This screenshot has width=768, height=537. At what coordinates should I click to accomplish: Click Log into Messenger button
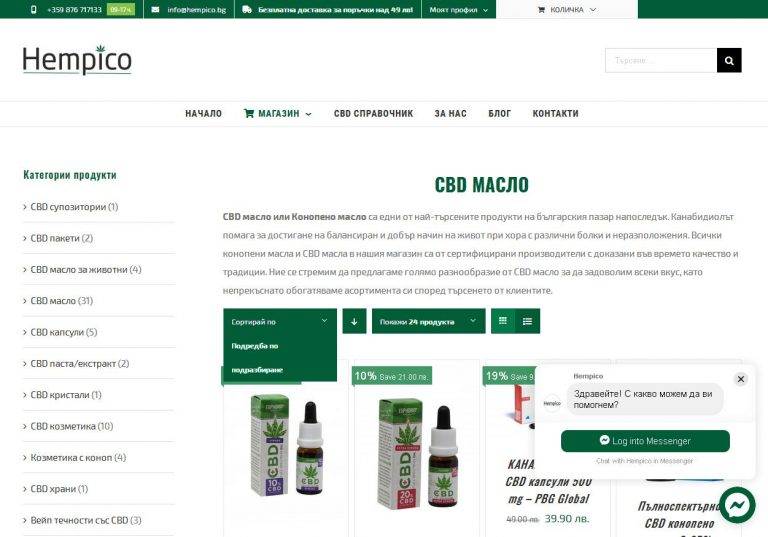point(645,441)
